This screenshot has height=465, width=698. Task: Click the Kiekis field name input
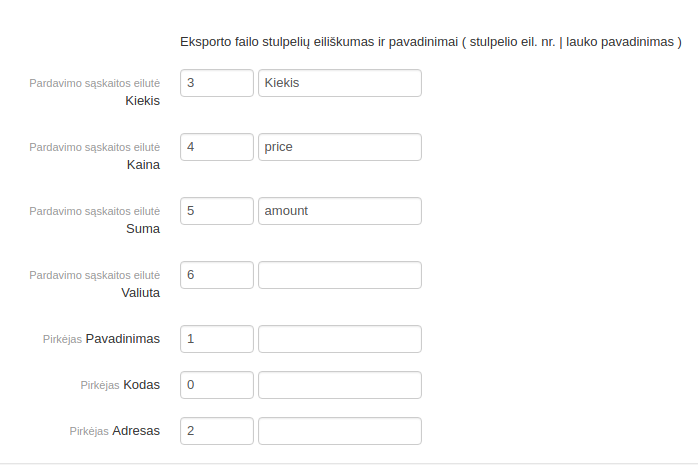339,83
